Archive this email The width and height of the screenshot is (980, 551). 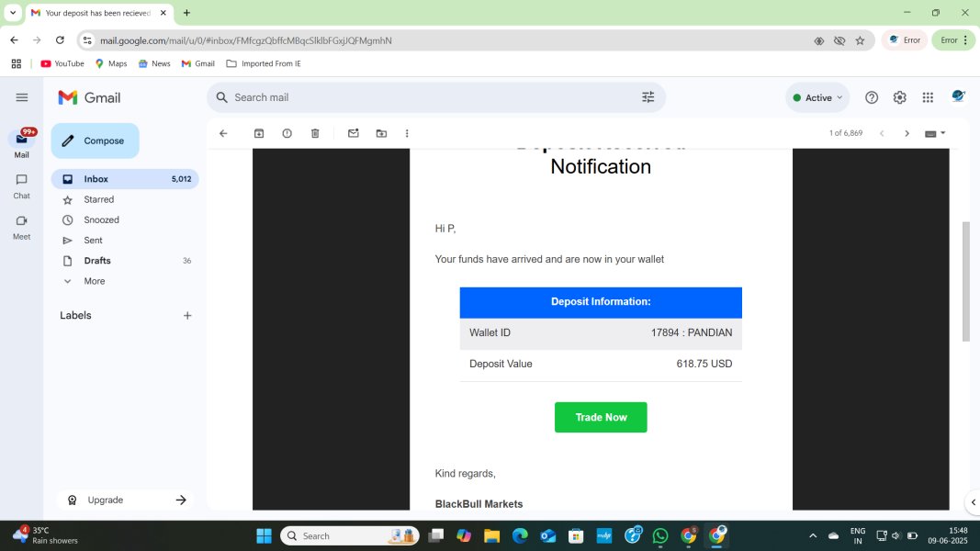(x=259, y=133)
